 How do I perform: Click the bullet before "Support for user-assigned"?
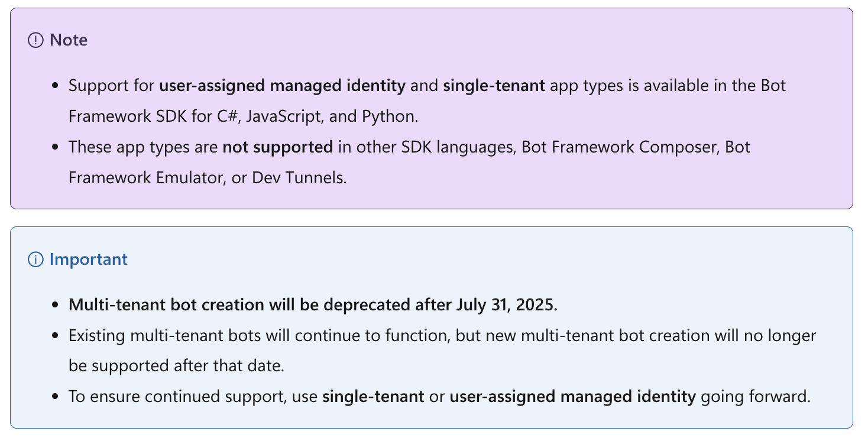click(x=55, y=86)
